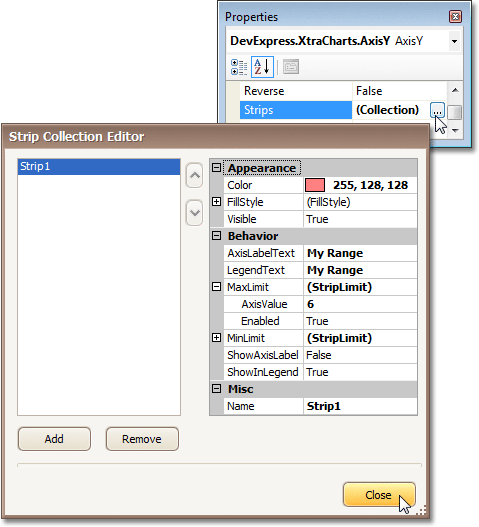Image resolution: width=479 pixels, height=527 pixels.
Task: Move Strip1 up with arrow button
Action: [194, 175]
